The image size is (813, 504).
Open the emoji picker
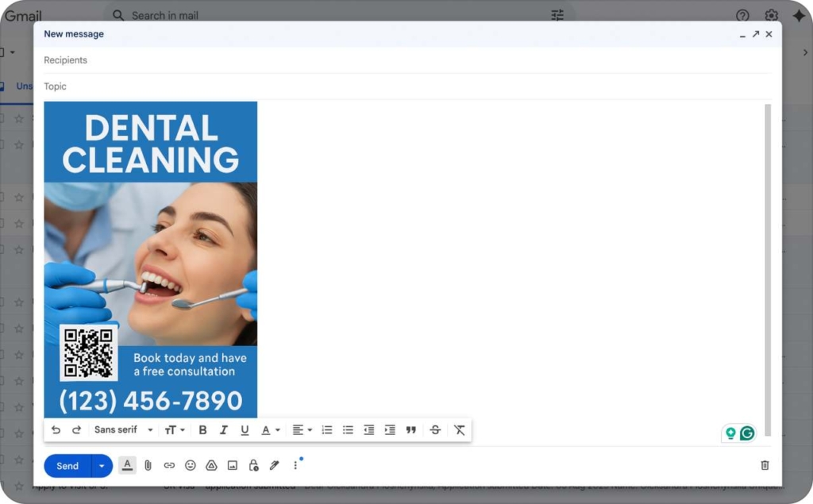click(x=191, y=465)
